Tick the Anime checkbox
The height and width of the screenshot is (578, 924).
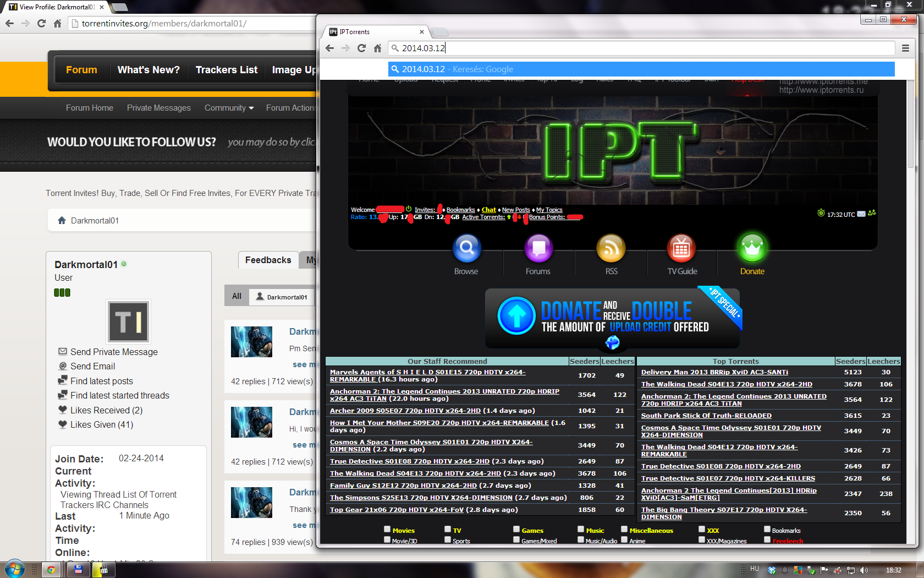624,539
